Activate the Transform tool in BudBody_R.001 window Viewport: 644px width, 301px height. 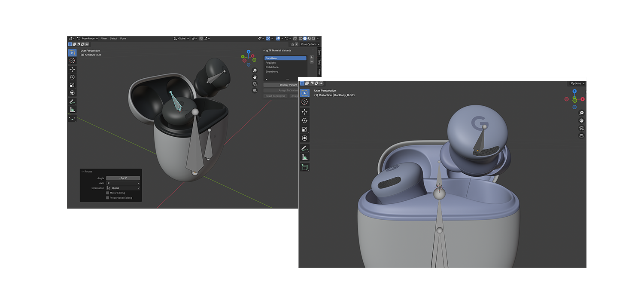pos(305,138)
